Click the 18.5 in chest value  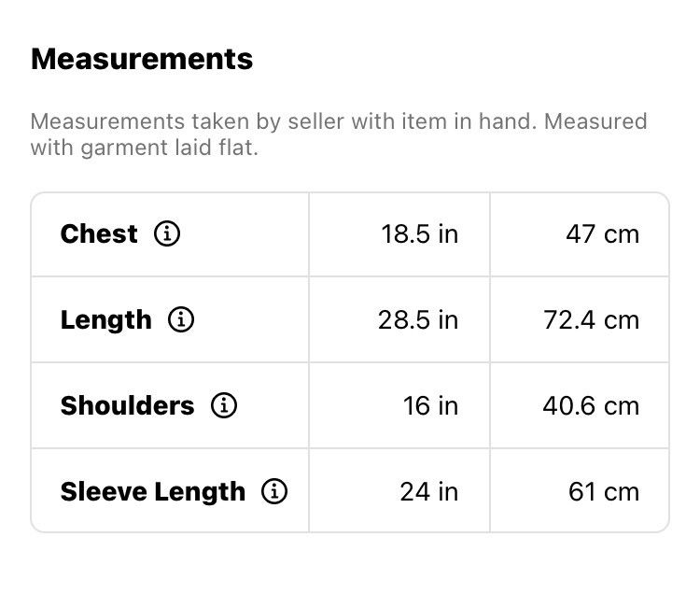coord(420,234)
